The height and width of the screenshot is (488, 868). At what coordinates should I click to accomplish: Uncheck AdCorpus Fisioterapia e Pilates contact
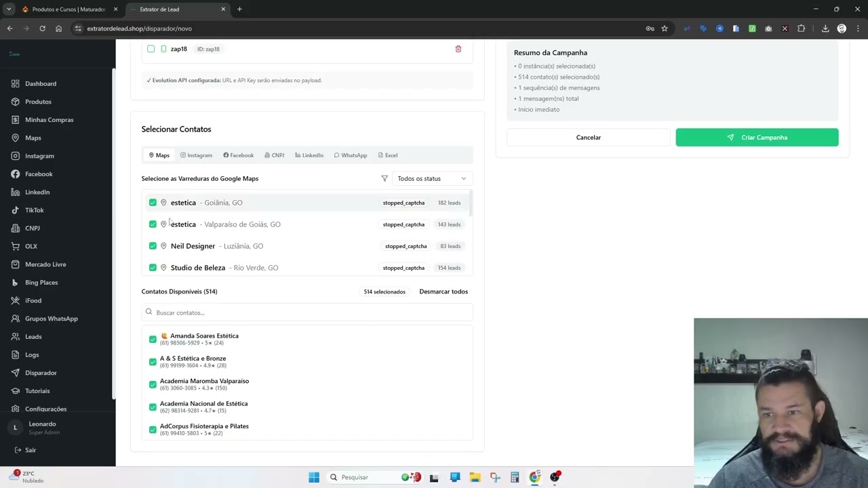[x=153, y=430]
